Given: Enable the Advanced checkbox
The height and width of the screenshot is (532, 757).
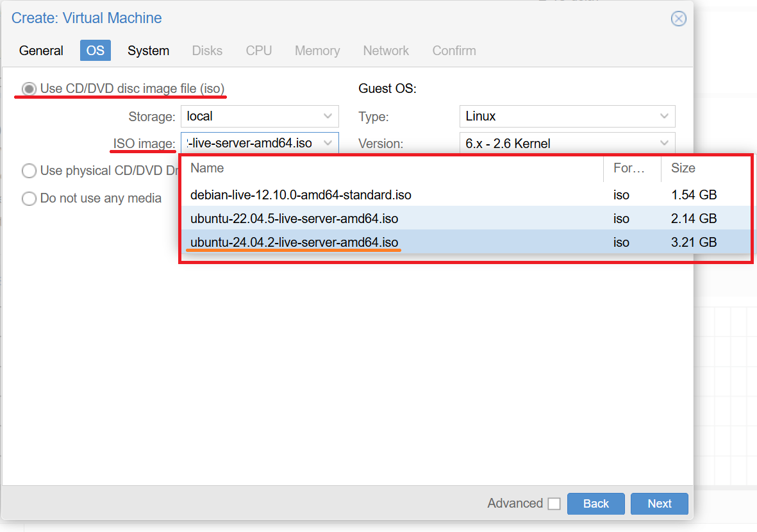Looking at the screenshot, I should coord(554,504).
